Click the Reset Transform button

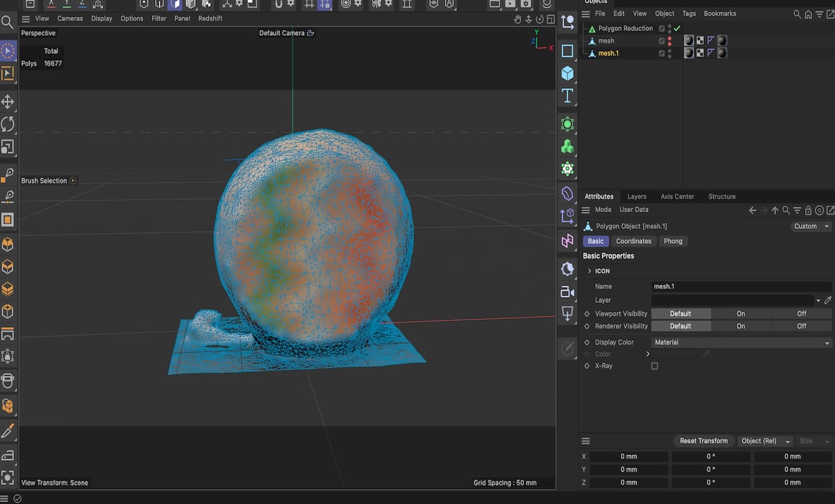tap(703, 441)
